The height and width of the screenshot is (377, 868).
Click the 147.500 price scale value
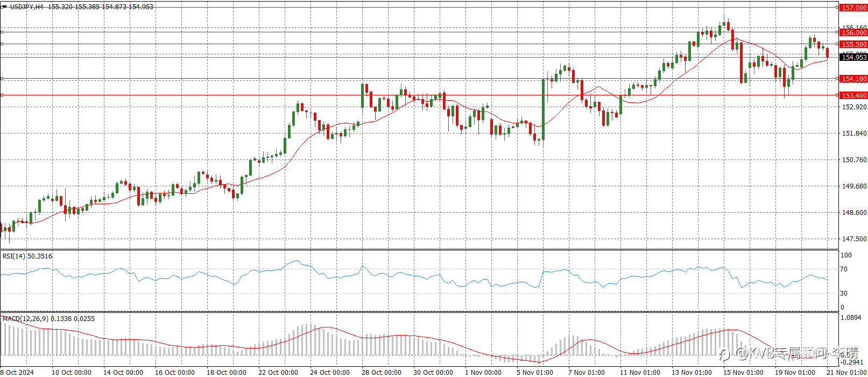point(855,239)
